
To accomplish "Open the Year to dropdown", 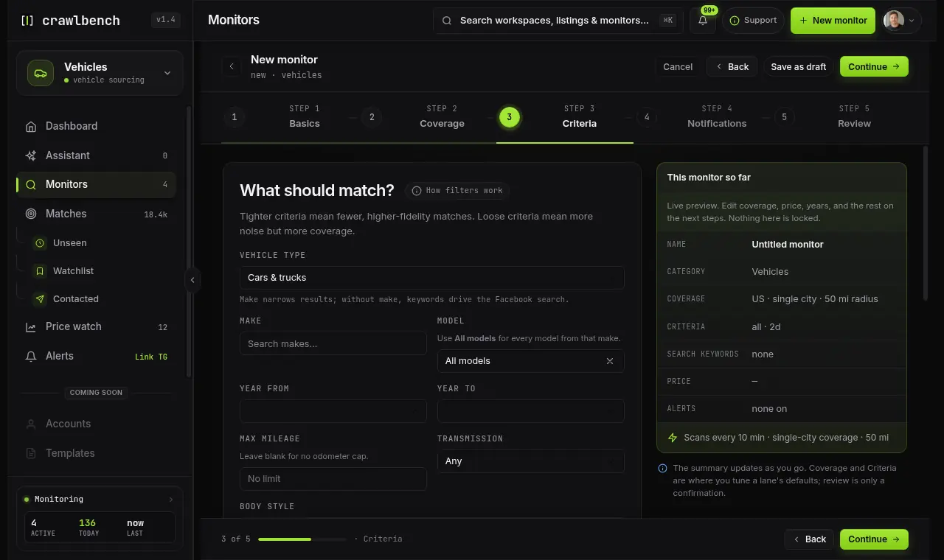I will point(531,411).
